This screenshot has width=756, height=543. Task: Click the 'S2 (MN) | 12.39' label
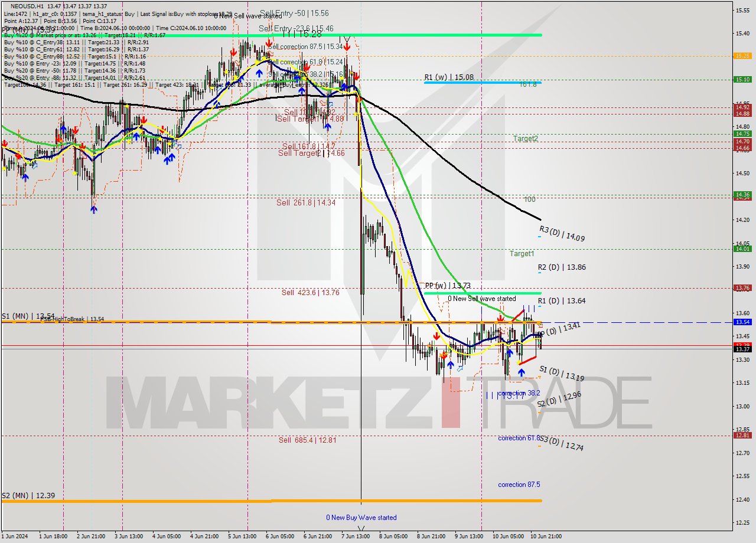(28, 496)
